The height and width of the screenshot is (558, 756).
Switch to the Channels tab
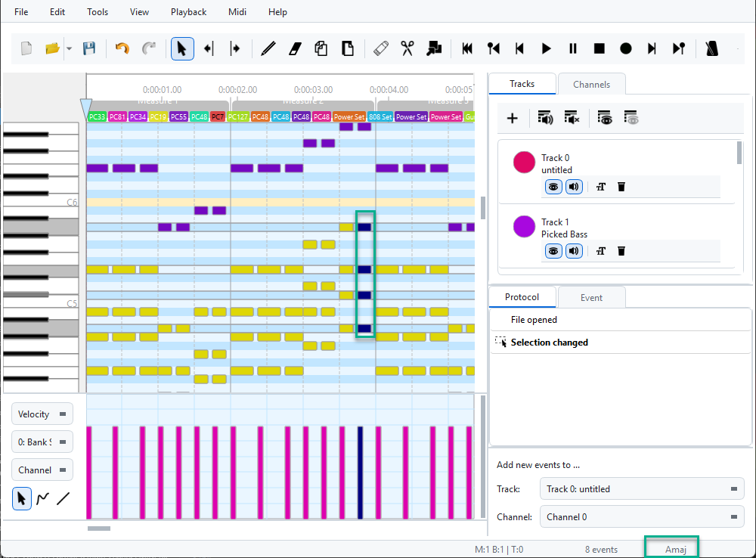pos(591,84)
